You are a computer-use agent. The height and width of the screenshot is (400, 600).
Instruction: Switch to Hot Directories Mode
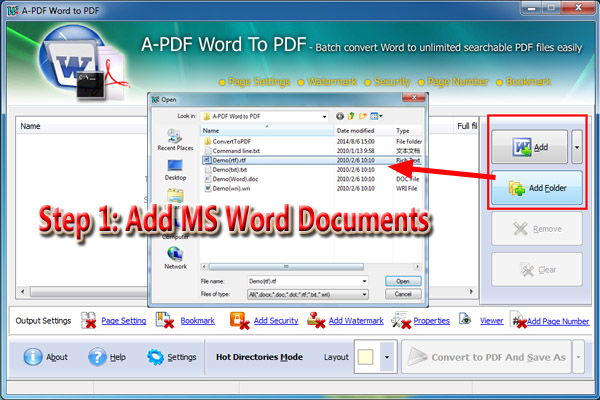[x=259, y=357]
